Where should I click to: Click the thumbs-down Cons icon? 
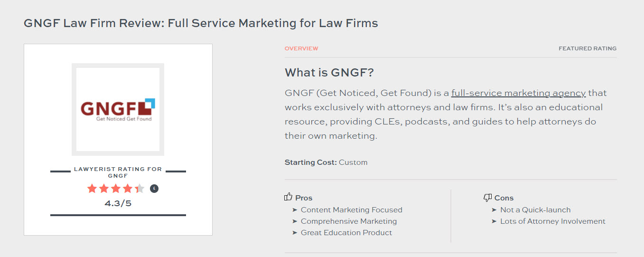pyautogui.click(x=487, y=198)
